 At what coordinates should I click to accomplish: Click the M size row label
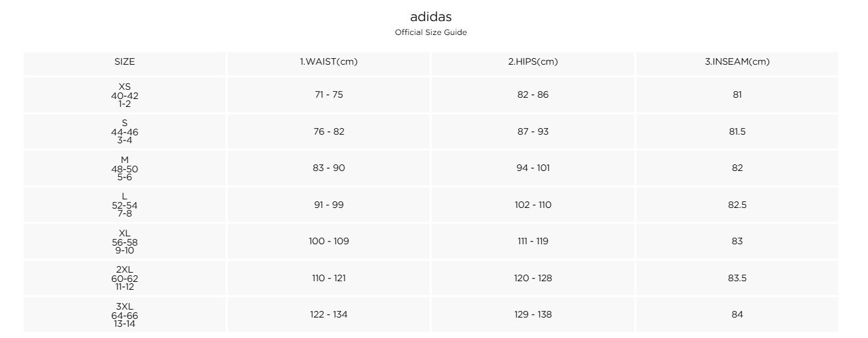(x=125, y=168)
